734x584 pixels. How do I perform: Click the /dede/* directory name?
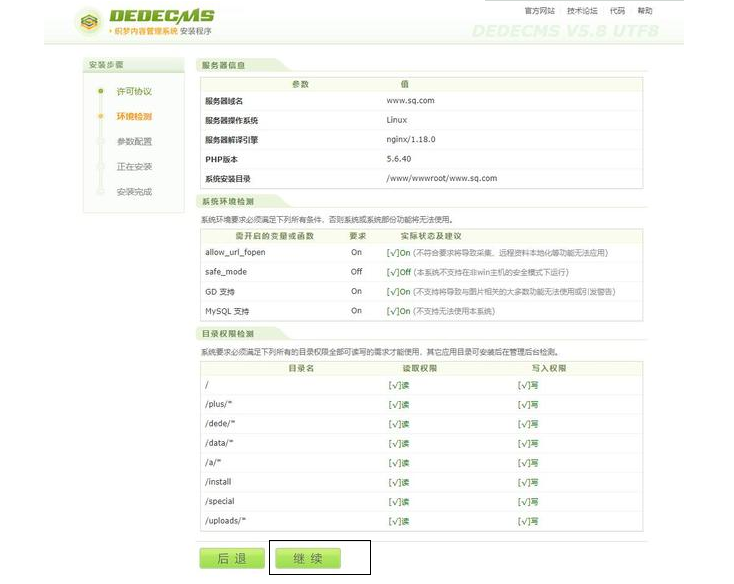point(220,423)
